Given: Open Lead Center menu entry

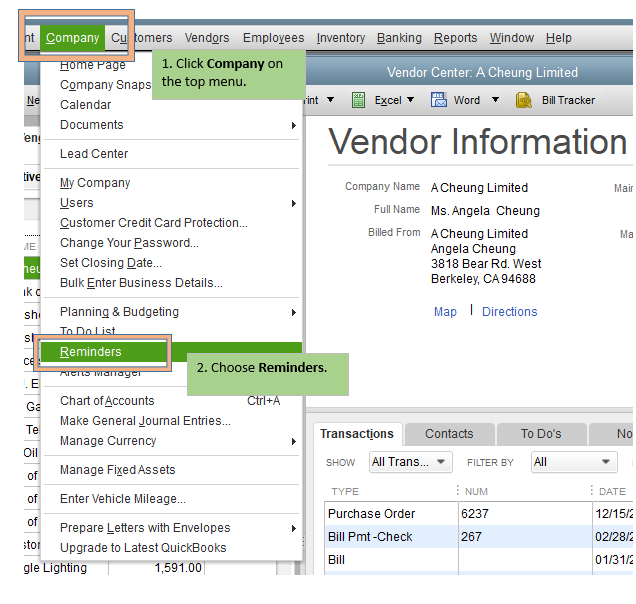Looking at the screenshot, I should click(94, 154).
